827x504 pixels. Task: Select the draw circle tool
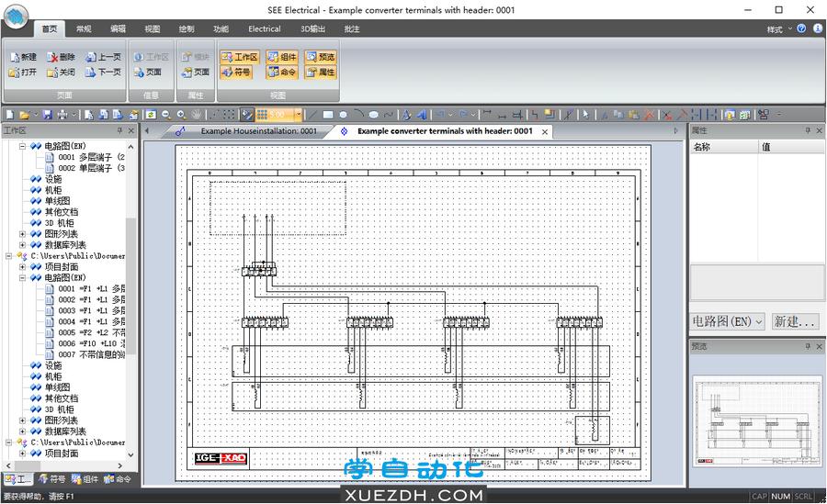pos(343,115)
